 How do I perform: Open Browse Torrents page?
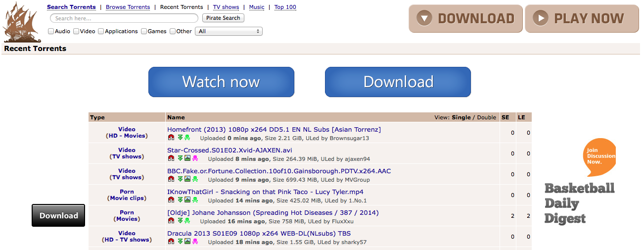[128, 7]
